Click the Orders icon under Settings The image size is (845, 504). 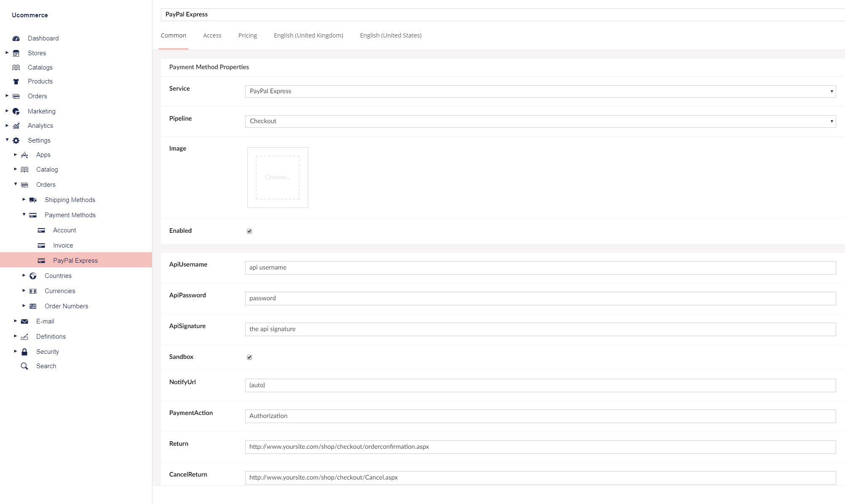click(24, 185)
